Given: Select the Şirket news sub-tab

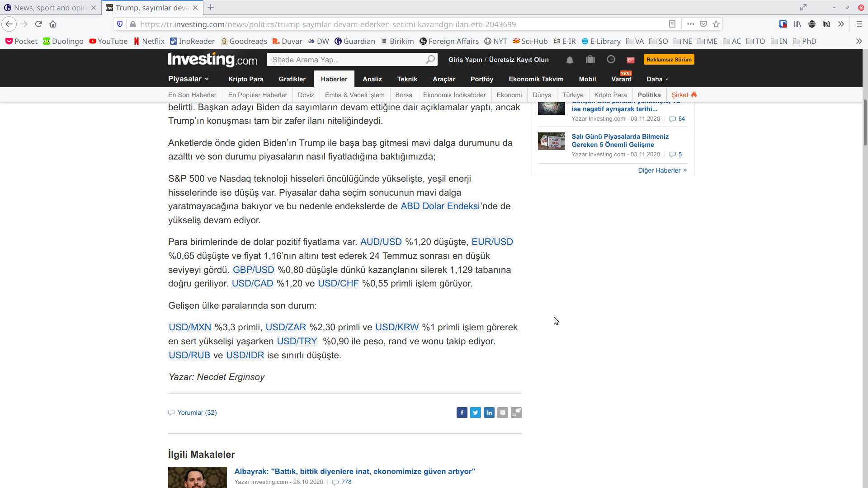Looking at the screenshot, I should coord(684,95).
